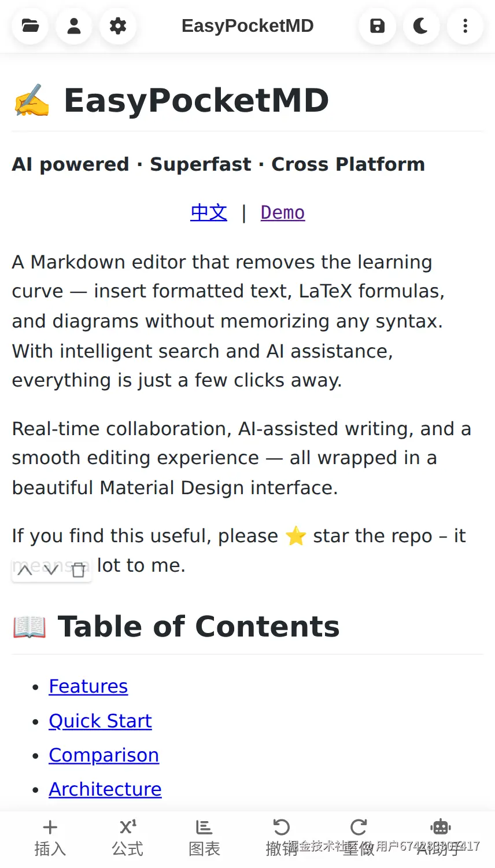
Task: Delete block with trash icon
Action: tap(79, 571)
